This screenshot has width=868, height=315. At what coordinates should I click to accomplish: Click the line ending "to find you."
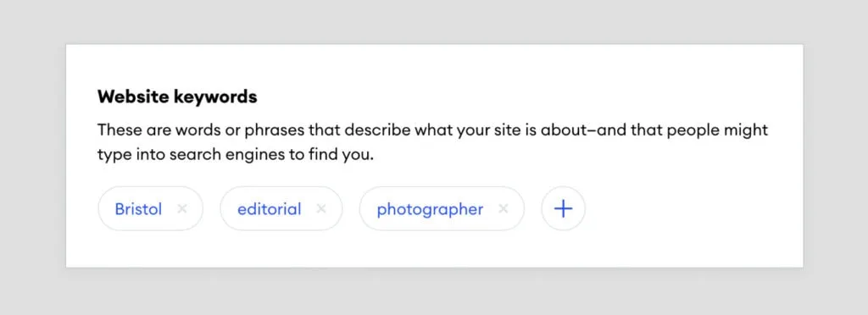point(236,155)
